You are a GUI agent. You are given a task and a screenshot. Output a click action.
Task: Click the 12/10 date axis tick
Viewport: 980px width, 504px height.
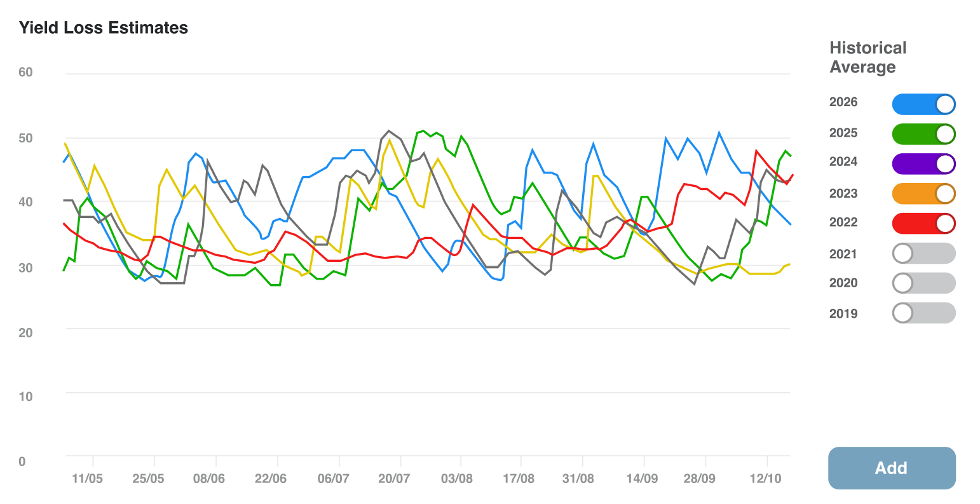click(766, 479)
